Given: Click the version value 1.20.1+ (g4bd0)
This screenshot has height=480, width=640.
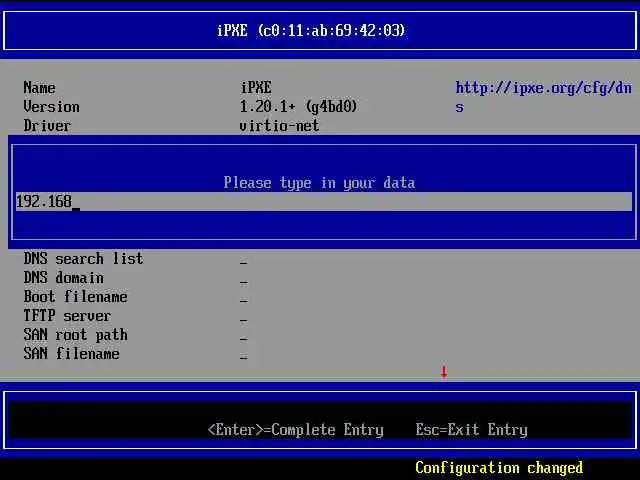Looking at the screenshot, I should tap(298, 107).
